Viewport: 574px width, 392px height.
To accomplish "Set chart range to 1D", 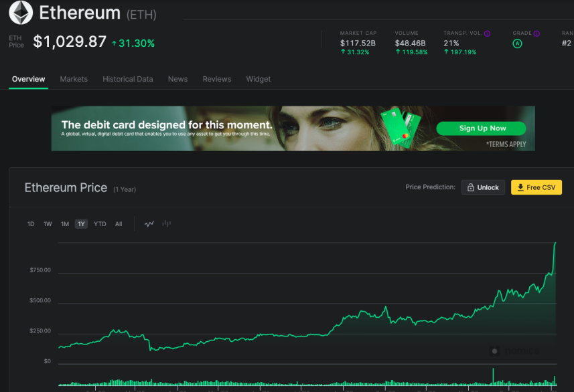I will [31, 224].
